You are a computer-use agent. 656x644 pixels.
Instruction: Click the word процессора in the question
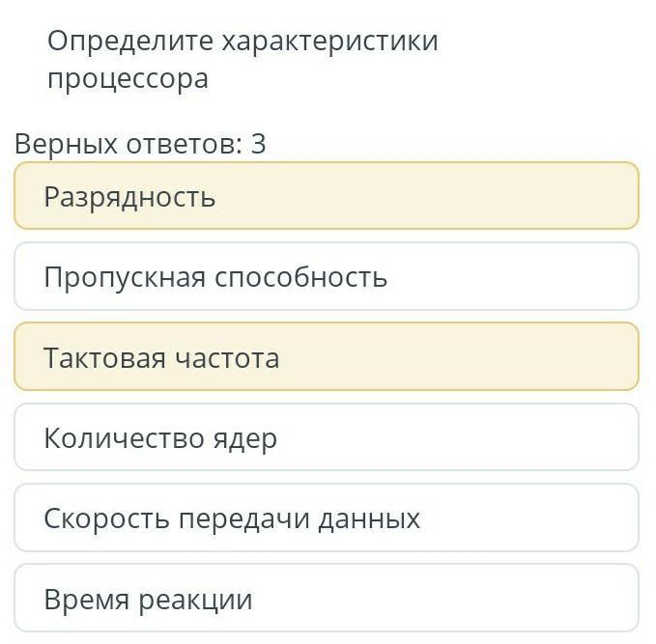(128, 78)
